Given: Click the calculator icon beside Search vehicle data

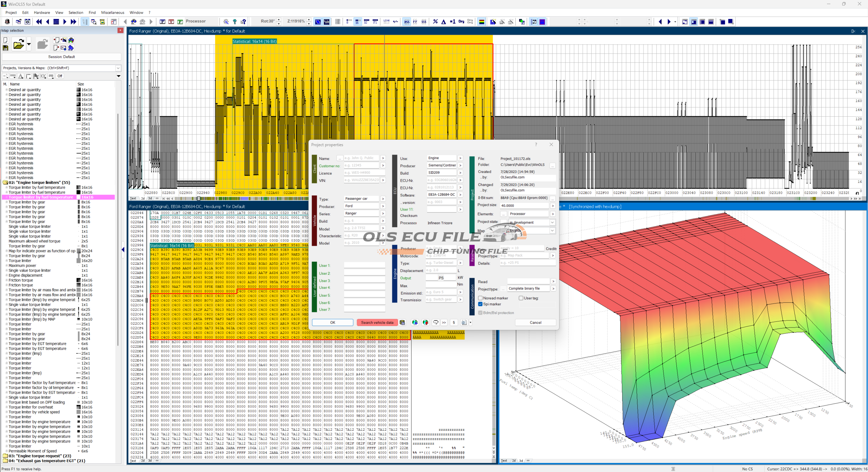Looking at the screenshot, I should click(402, 322).
